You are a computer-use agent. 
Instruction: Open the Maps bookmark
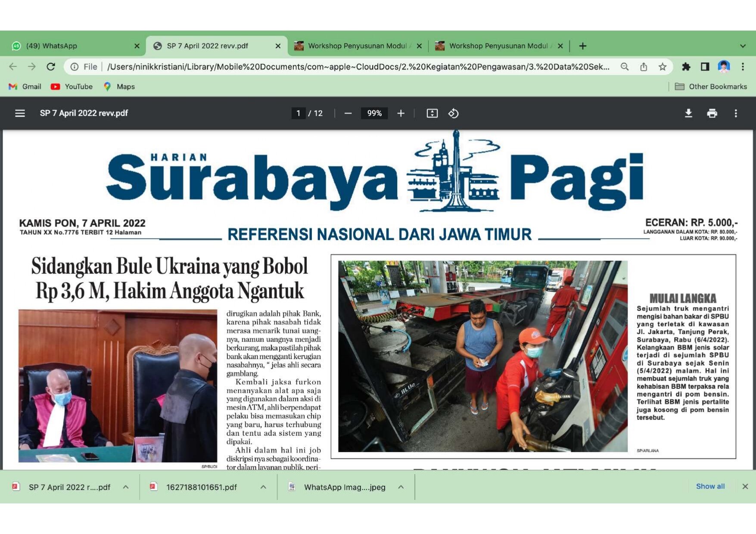[x=119, y=87]
